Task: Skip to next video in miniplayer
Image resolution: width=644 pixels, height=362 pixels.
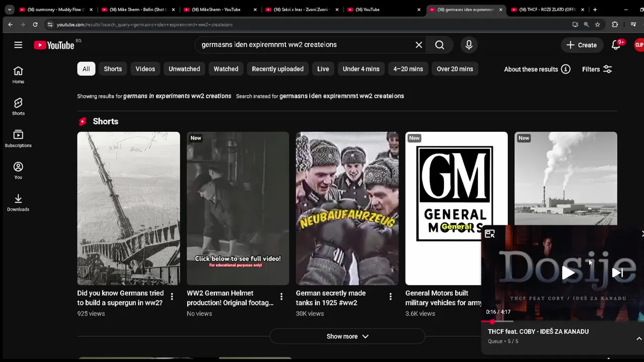Action: [x=617, y=273]
